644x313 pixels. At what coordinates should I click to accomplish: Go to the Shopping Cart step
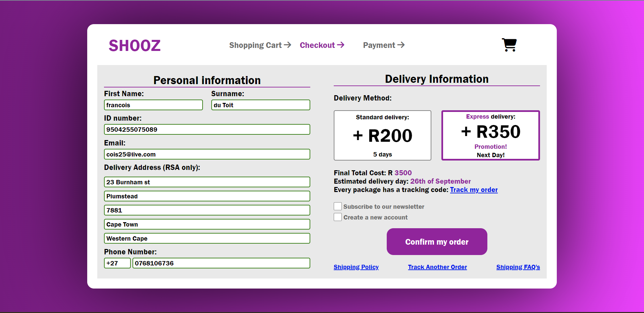[260, 45]
